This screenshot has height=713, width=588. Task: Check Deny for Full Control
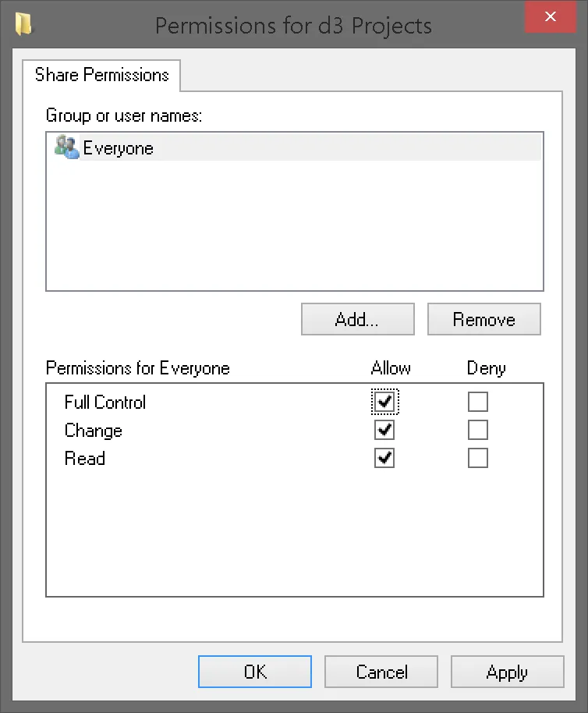[x=478, y=402]
